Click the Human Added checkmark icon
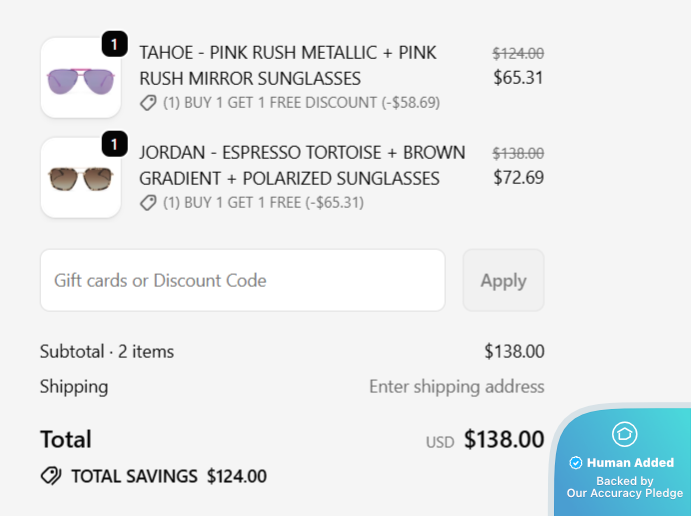691x516 pixels. (x=576, y=463)
